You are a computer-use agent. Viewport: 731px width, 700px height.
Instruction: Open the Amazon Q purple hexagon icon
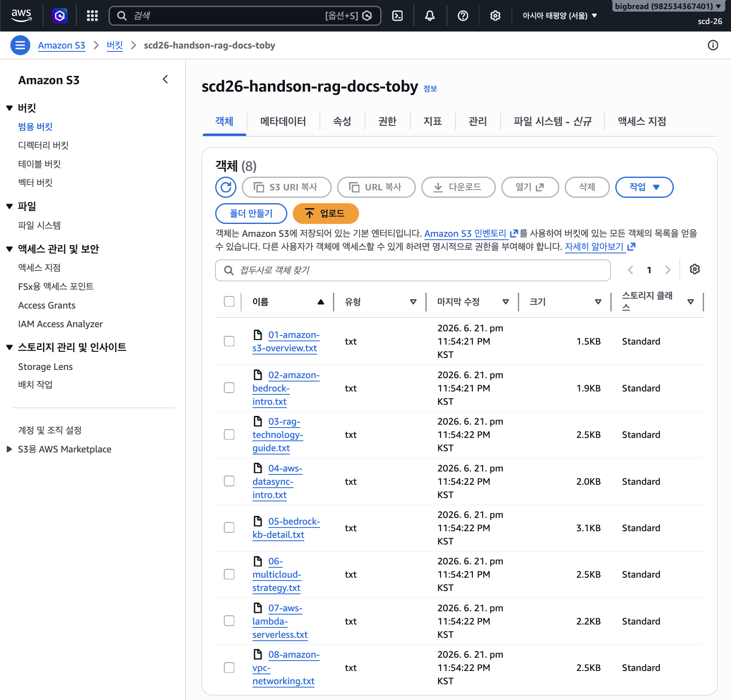60,16
